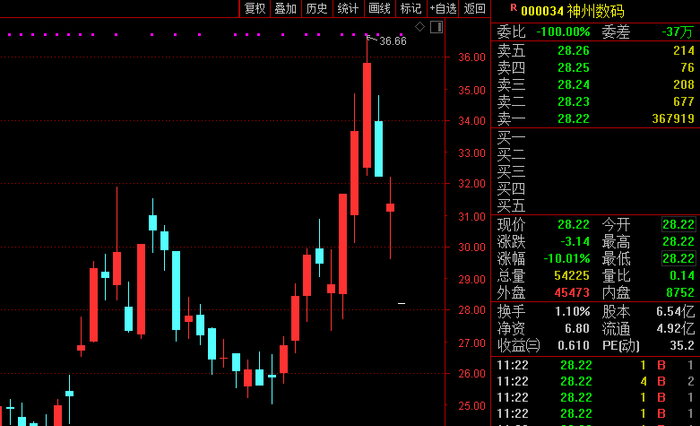
Task: Click the boxed 最低 value 28.22
Action: [678, 259]
